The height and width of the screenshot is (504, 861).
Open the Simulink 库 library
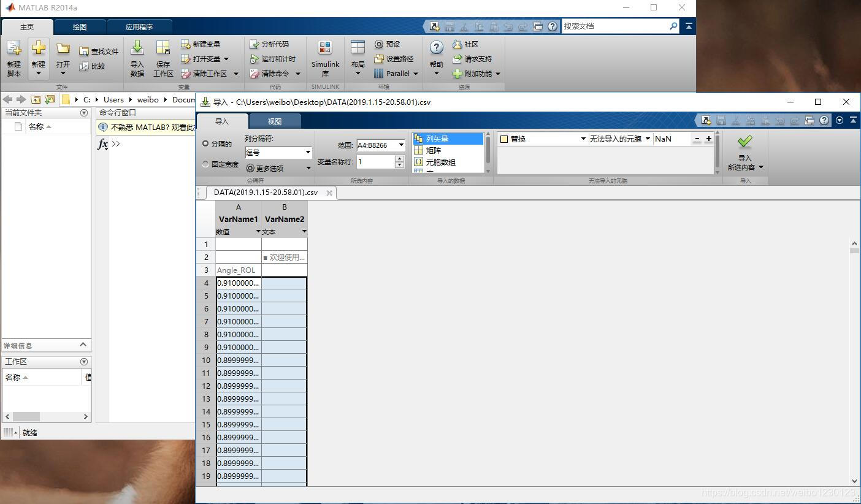[325, 58]
